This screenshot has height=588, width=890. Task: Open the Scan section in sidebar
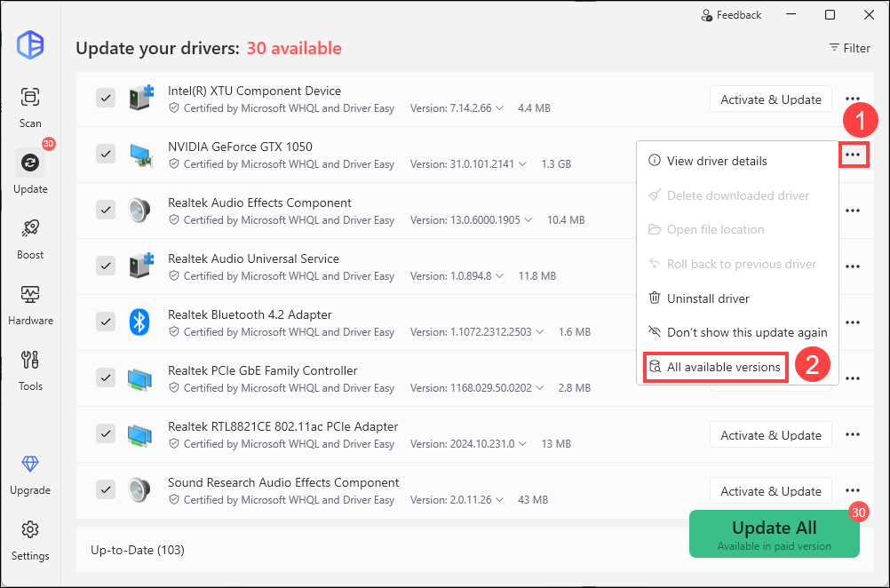[x=30, y=107]
